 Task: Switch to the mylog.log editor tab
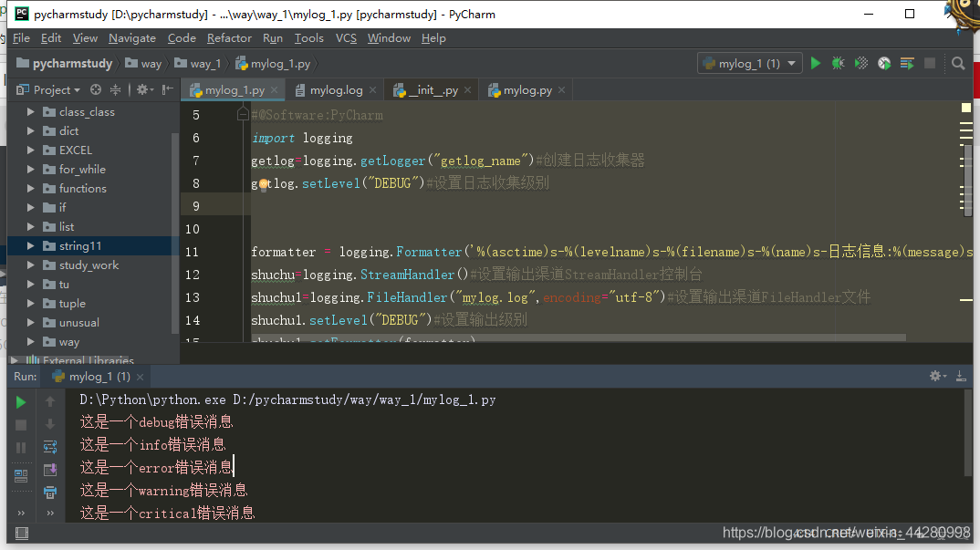click(x=336, y=90)
